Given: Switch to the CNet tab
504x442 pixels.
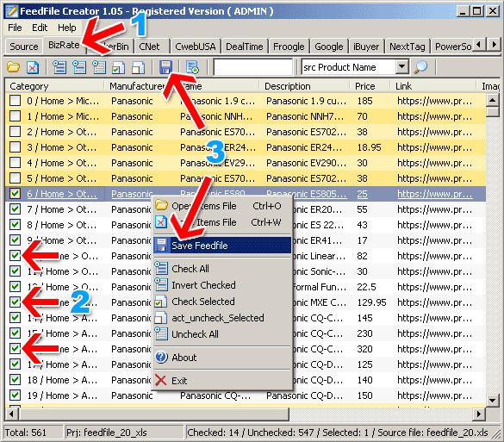Looking at the screenshot, I should [x=152, y=47].
